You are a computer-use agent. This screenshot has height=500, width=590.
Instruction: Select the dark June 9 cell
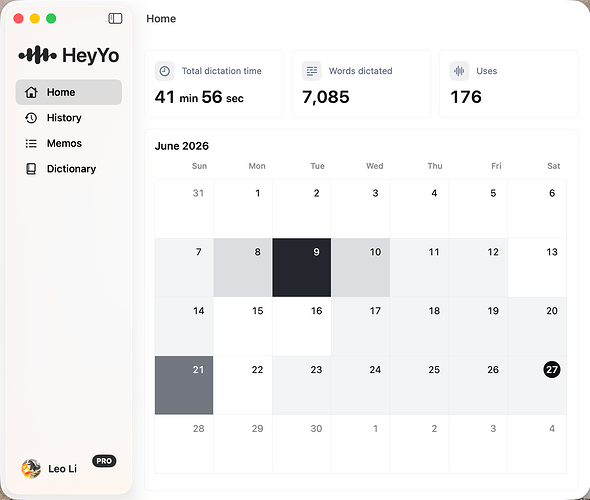point(302,267)
